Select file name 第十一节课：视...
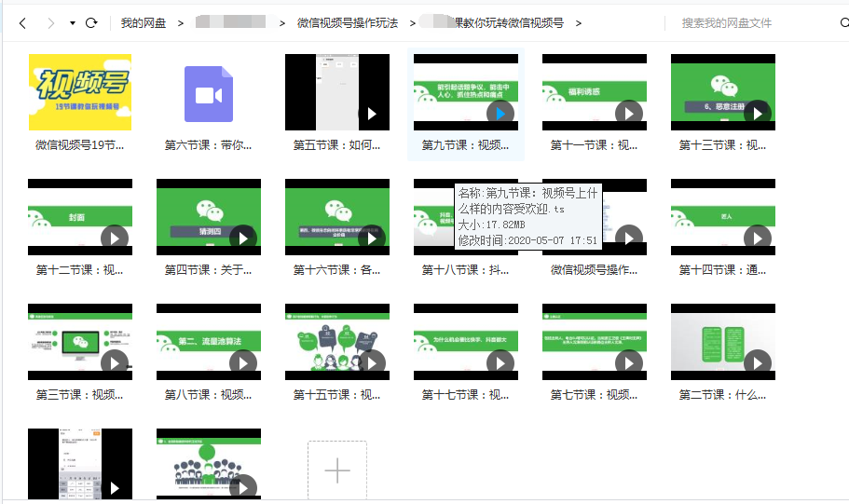 coord(594,145)
